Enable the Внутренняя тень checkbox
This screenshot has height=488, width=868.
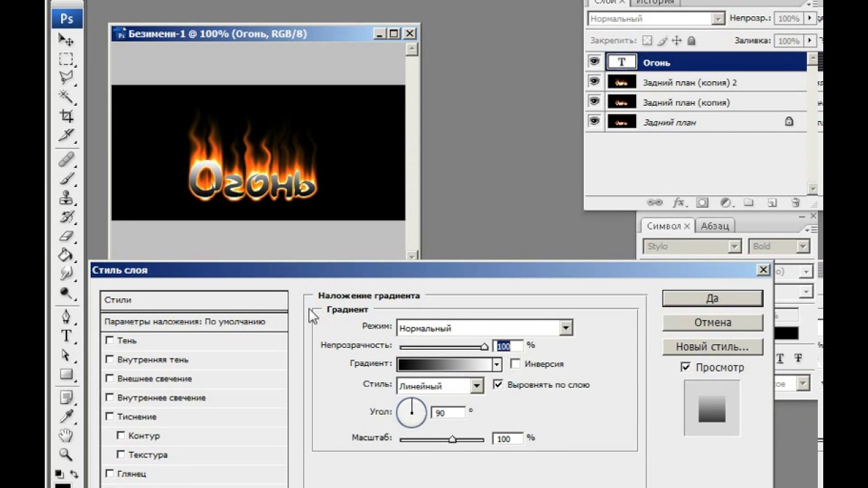click(x=110, y=359)
